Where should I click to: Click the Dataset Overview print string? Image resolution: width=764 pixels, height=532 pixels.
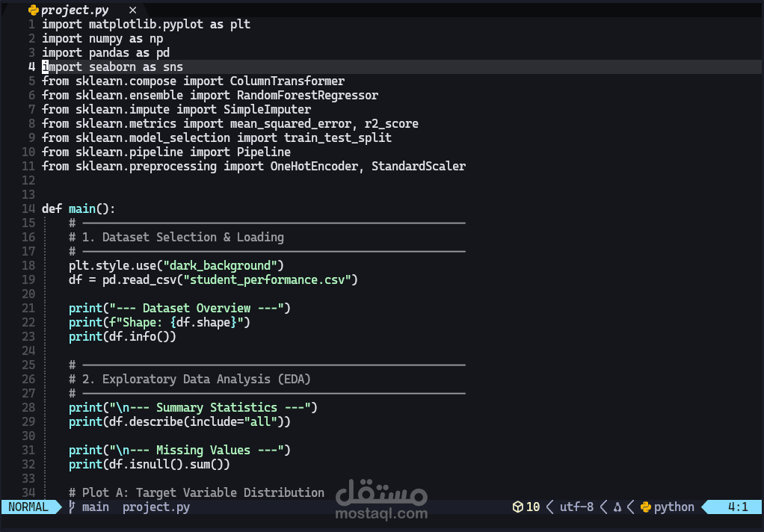coord(197,309)
